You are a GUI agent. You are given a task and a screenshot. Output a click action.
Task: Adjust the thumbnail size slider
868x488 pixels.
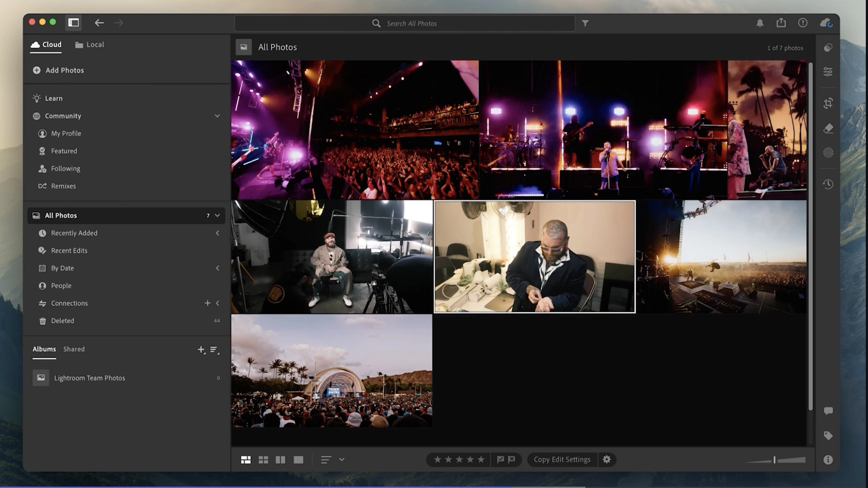[x=774, y=460]
